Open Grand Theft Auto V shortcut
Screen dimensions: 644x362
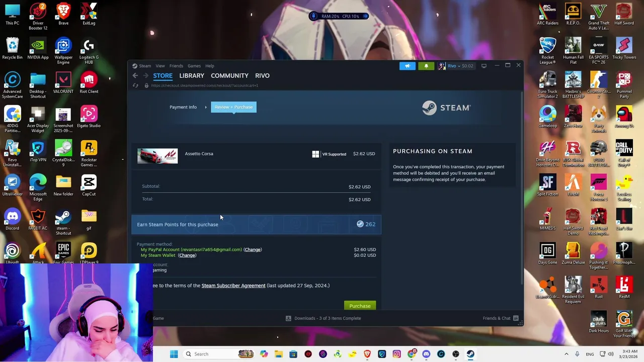[599, 16]
